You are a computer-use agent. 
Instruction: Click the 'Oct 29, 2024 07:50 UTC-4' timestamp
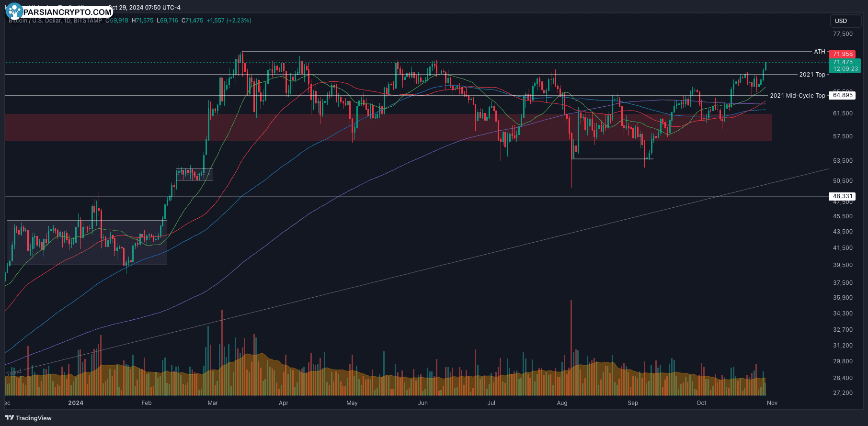click(x=144, y=8)
